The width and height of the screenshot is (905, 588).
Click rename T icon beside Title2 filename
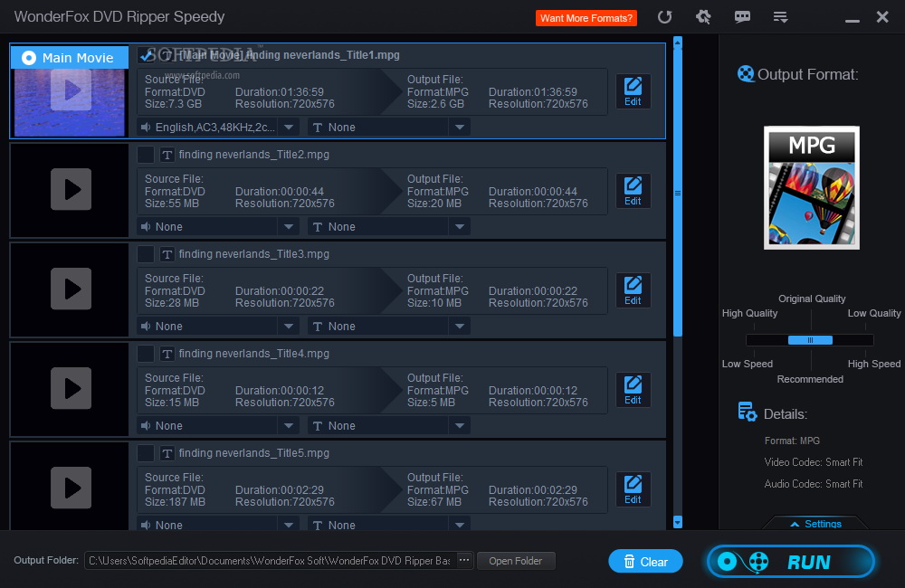pos(167,155)
